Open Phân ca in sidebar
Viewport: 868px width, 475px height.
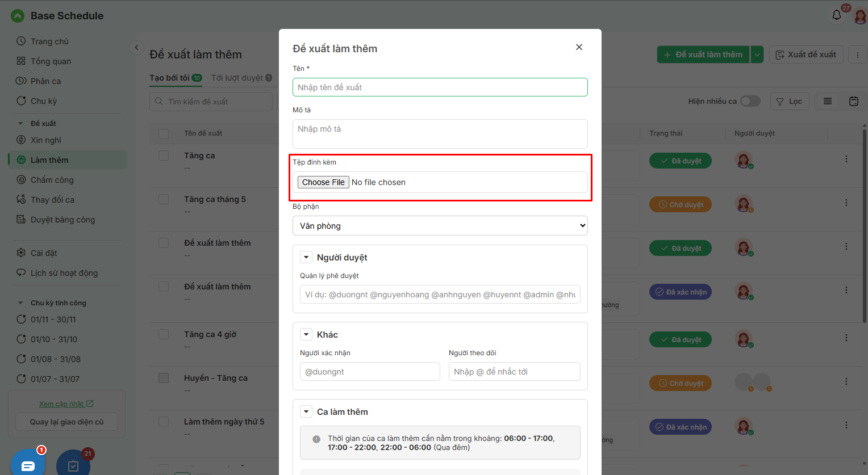[45, 81]
